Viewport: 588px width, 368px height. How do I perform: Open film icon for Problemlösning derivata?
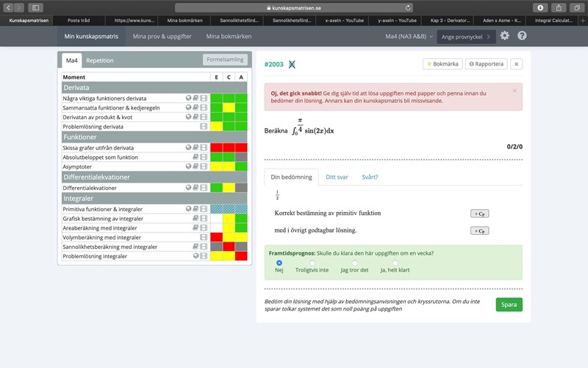(204, 127)
